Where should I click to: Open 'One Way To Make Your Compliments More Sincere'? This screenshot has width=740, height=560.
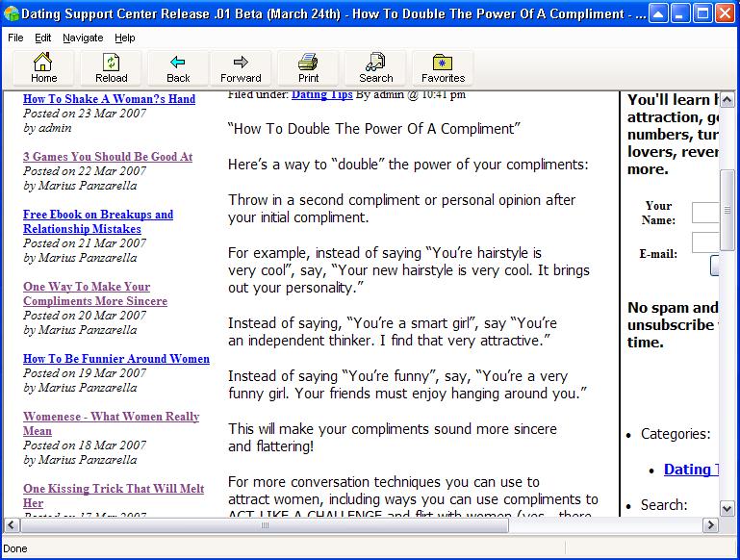(95, 293)
